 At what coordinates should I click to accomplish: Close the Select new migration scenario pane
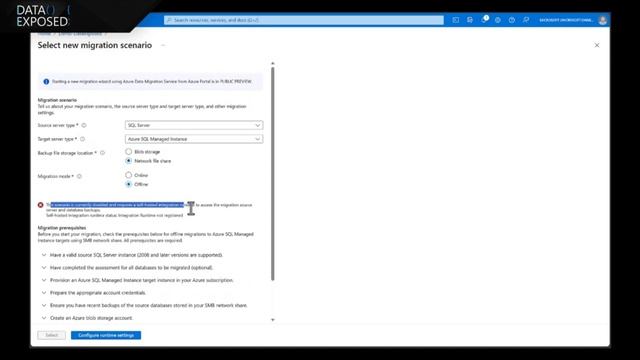[x=597, y=45]
